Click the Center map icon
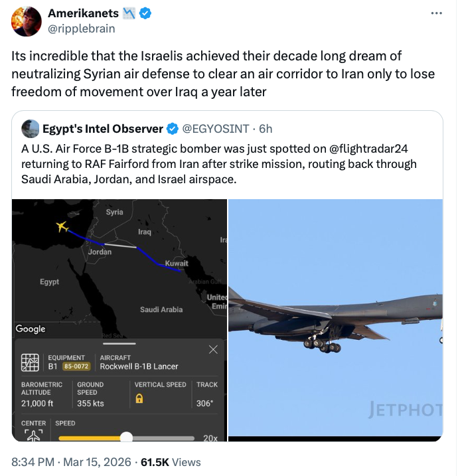The width and height of the screenshot is (458, 476). click(33, 435)
